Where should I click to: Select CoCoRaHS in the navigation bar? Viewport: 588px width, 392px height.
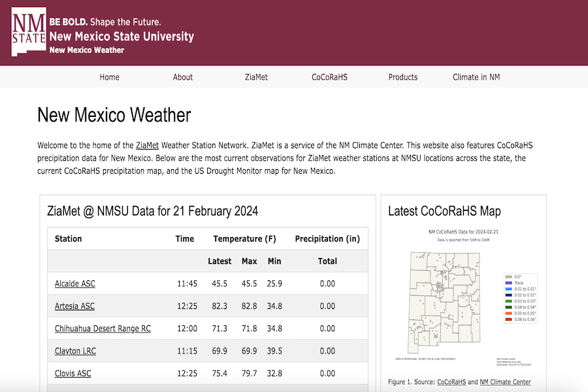tap(330, 77)
